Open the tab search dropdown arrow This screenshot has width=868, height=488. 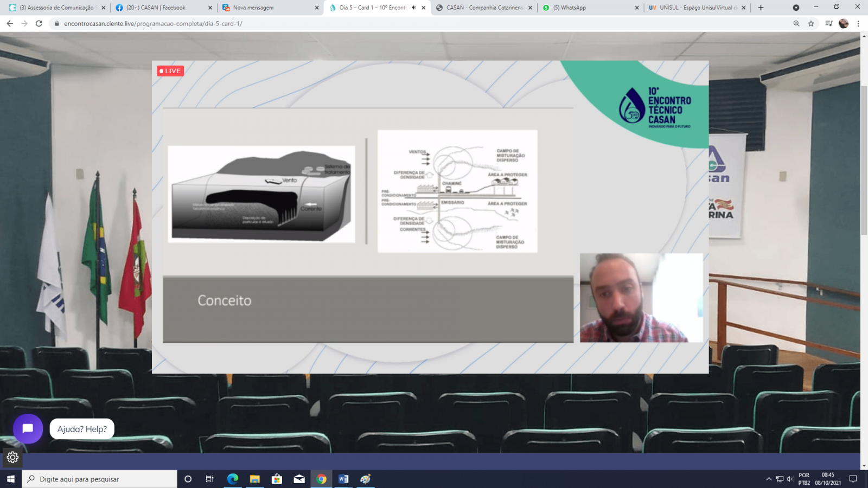pyautogui.click(x=796, y=8)
